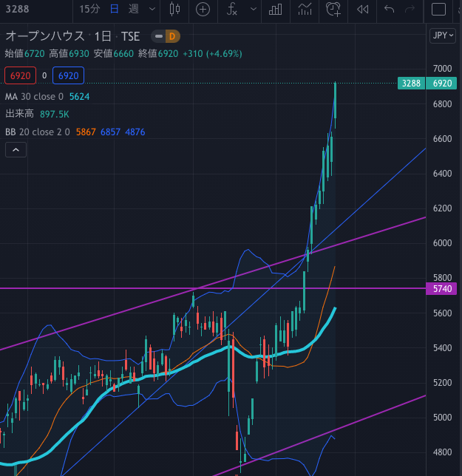The image size is (462, 476).
Task: Open the fx indicators menu
Action: coord(231,9)
